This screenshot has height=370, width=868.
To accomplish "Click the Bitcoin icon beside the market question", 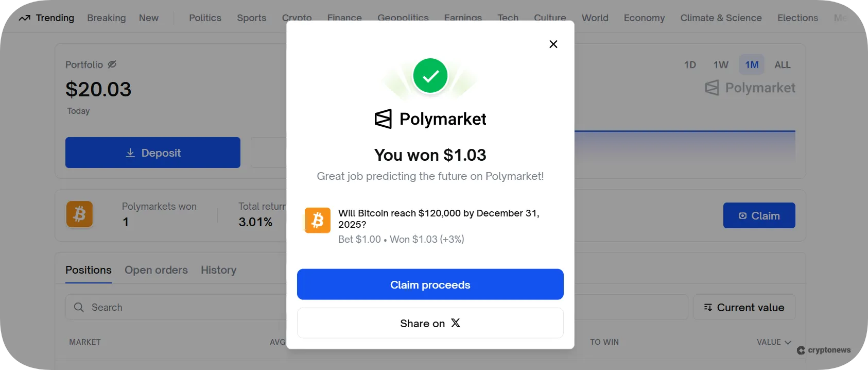I will [x=317, y=220].
